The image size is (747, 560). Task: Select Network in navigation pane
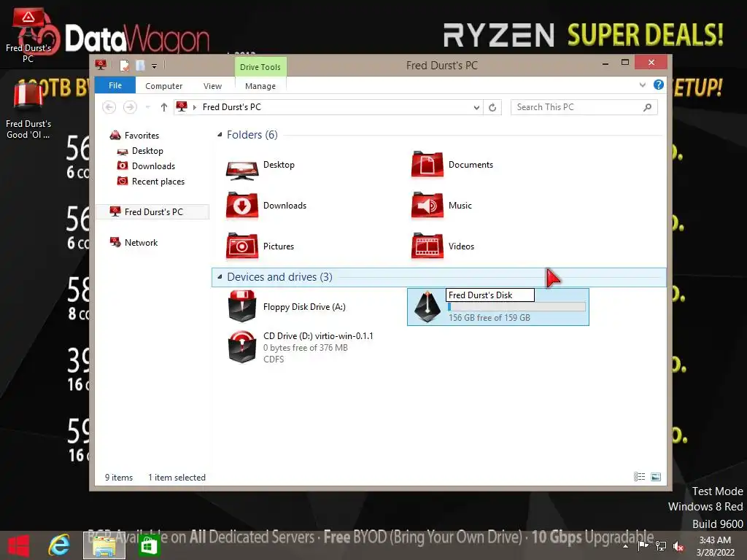coord(141,242)
